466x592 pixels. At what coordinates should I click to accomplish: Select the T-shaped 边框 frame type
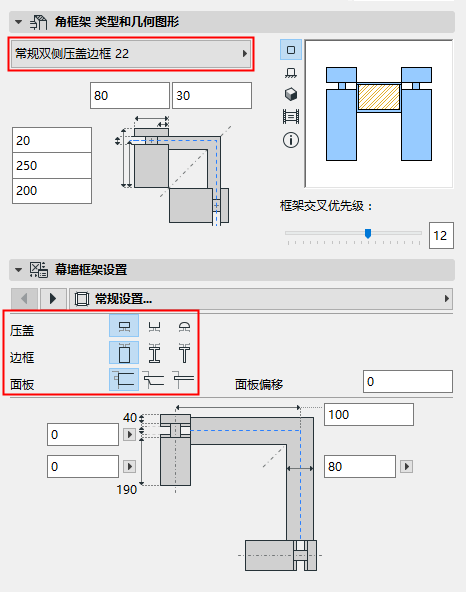[184, 353]
